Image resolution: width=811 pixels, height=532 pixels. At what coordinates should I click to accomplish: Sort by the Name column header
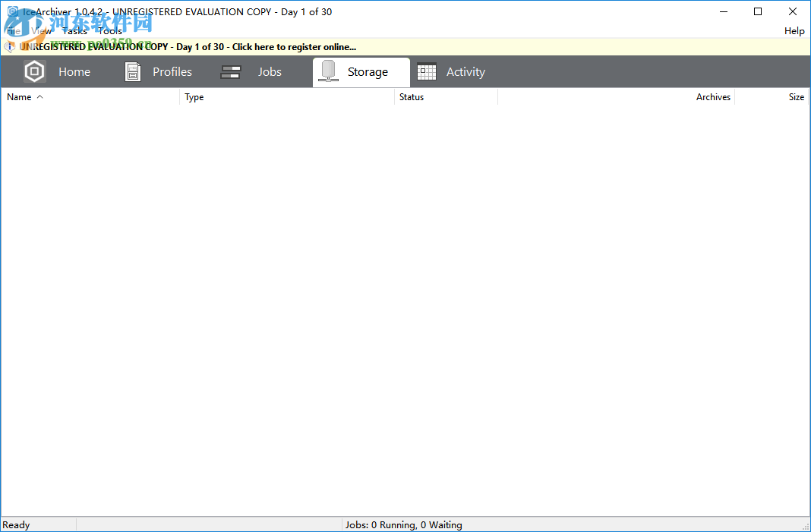click(90, 97)
